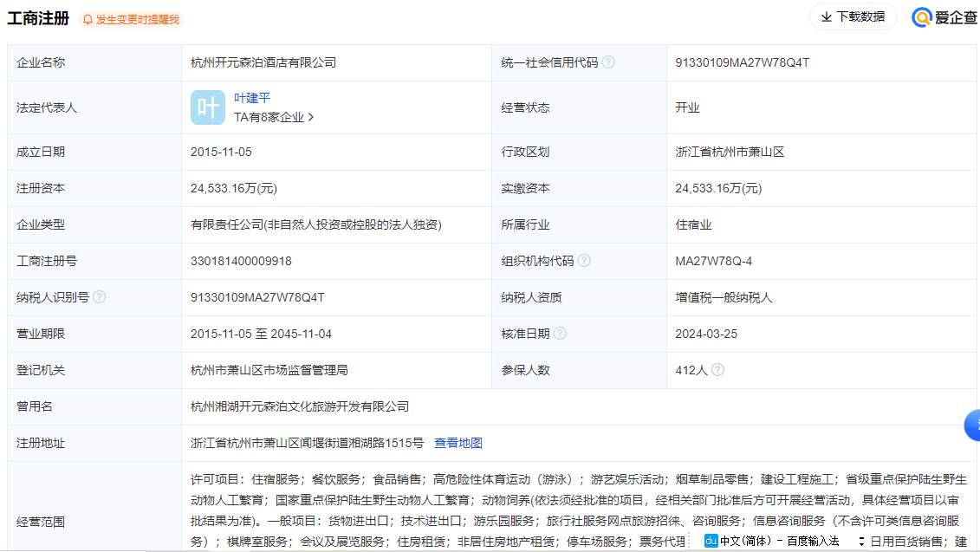Click company name 杭州开元森泊酒店有限公司
The height and width of the screenshot is (552, 980).
(x=263, y=62)
